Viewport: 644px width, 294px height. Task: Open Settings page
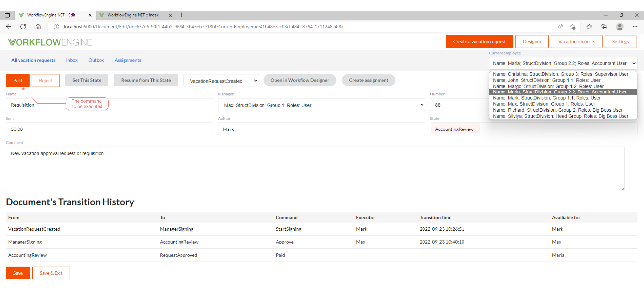click(x=620, y=42)
